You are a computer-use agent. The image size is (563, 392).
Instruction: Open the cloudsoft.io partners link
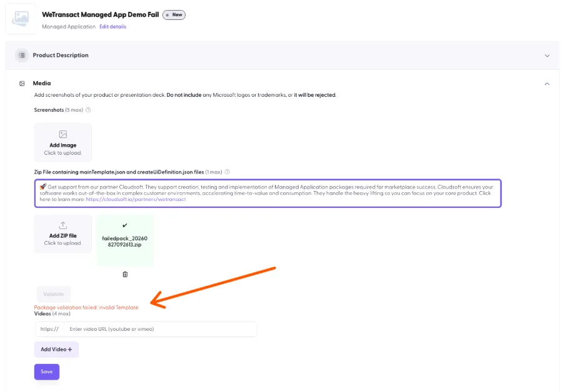(136, 199)
